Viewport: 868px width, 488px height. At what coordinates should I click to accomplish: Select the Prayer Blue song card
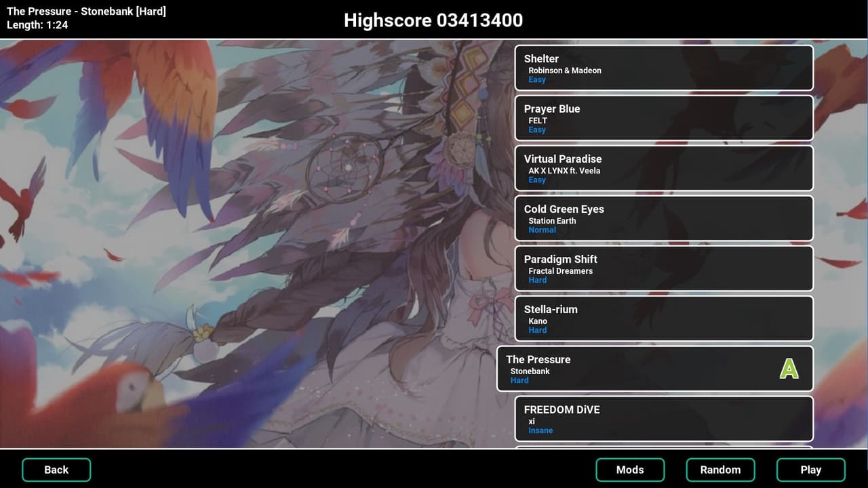point(664,118)
